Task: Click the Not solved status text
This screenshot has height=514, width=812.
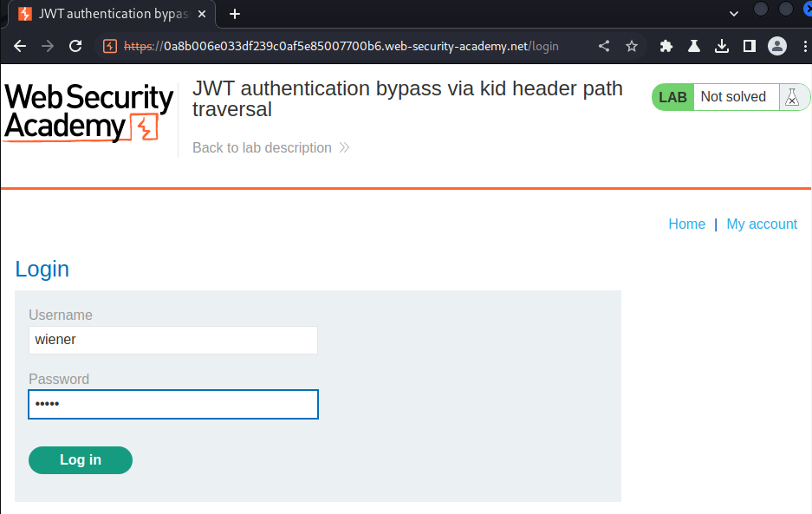Action: [733, 97]
